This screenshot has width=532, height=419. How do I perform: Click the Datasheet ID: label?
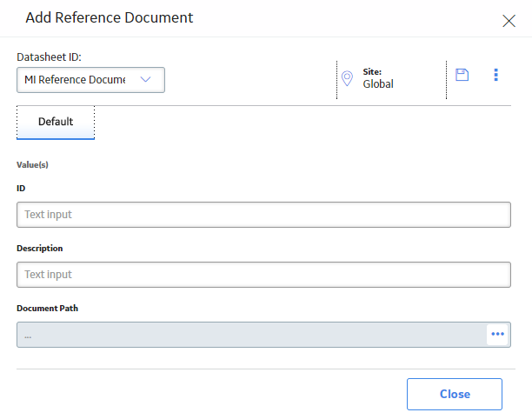click(50, 57)
